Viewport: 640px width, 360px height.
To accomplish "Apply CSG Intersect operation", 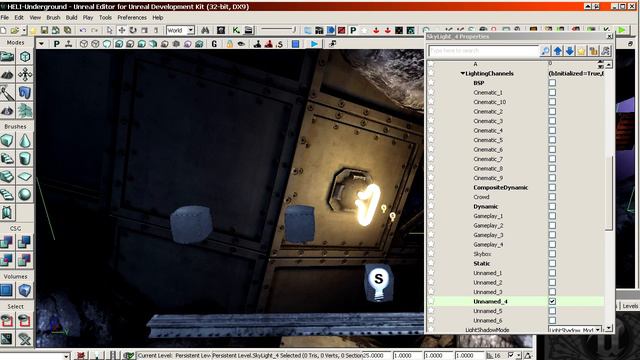I will pyautogui.click(x=7, y=260).
